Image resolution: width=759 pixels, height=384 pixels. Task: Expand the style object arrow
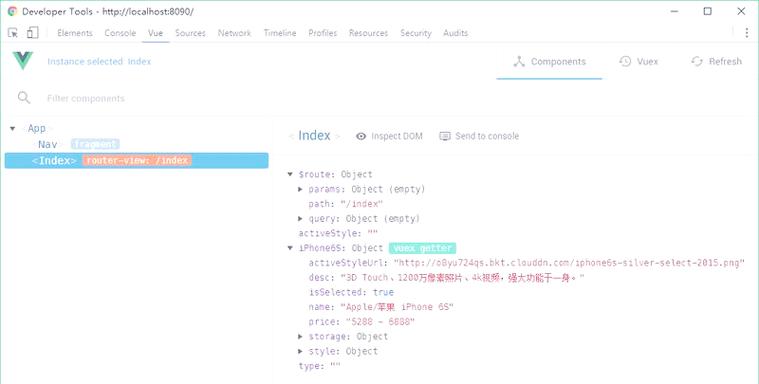coord(301,351)
